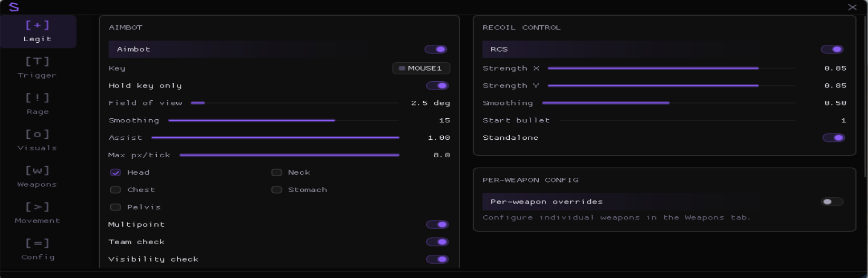
Task: Select the Rage sidebar icon
Action: pos(37,98)
